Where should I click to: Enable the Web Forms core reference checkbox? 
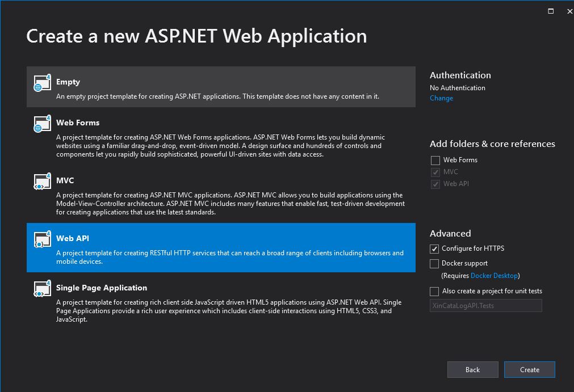click(435, 160)
